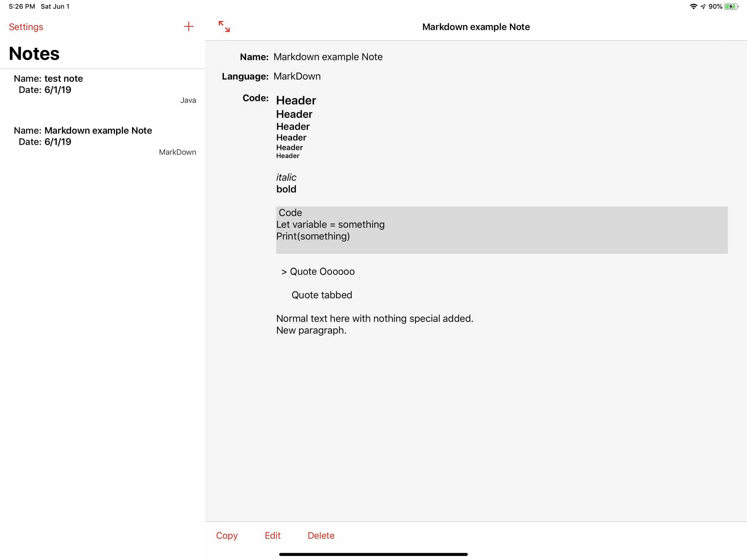Edit the Markdown example Note
Viewport: 747px width, 560px height.
tap(272, 535)
